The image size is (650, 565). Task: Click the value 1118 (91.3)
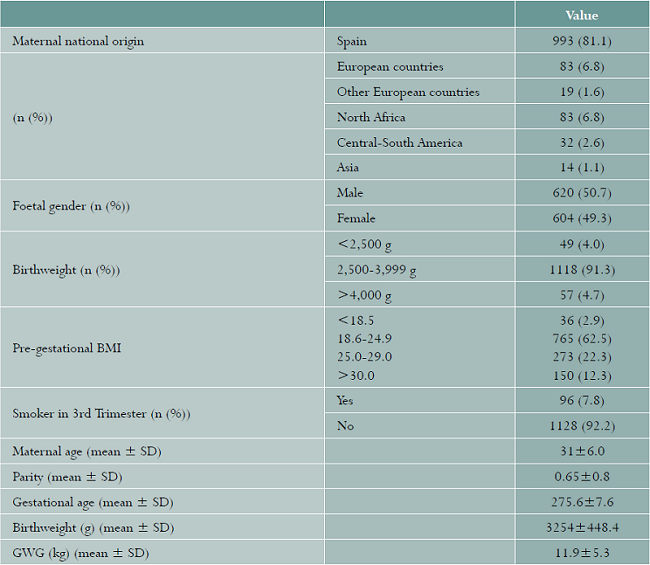coord(581,268)
